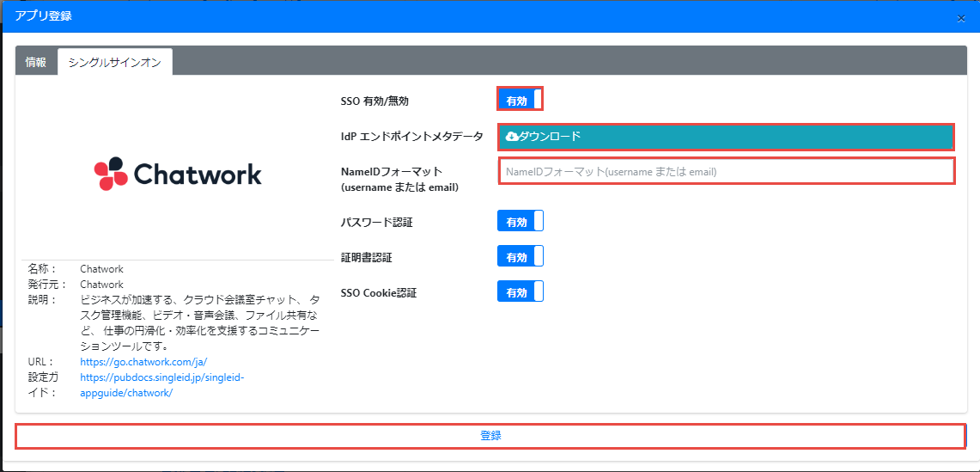Click the IdP エンドポイントメタデータ label

click(411, 136)
